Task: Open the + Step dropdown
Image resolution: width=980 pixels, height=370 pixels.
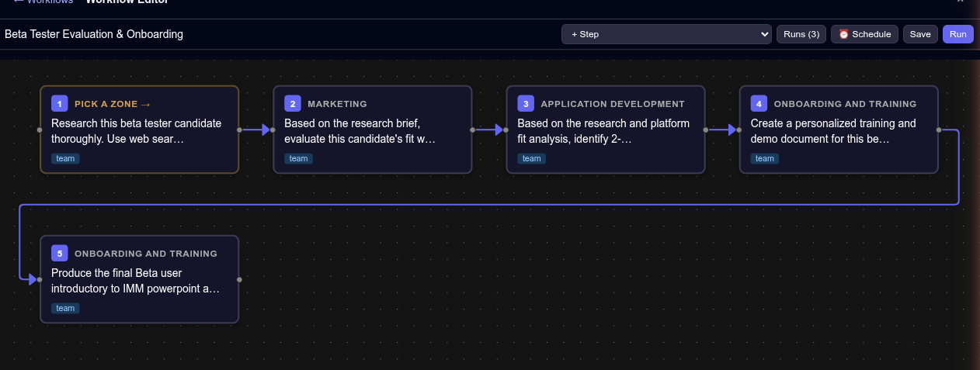Action: [x=666, y=34]
